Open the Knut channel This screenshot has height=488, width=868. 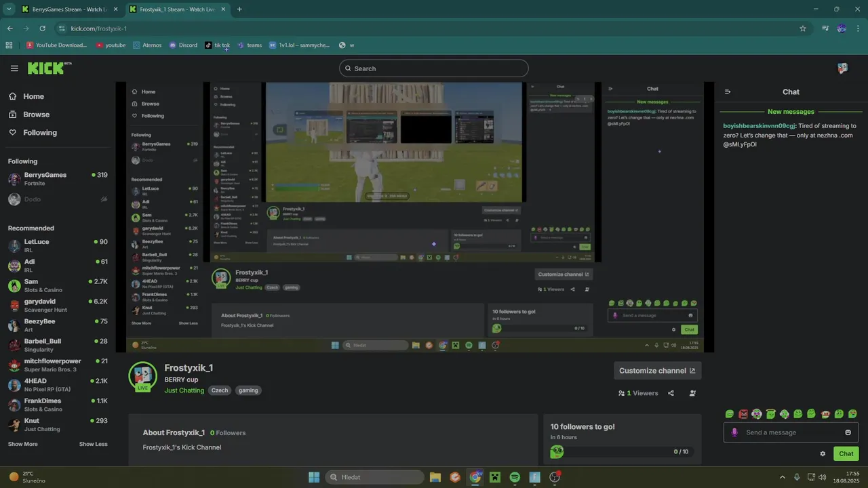[x=58, y=424]
